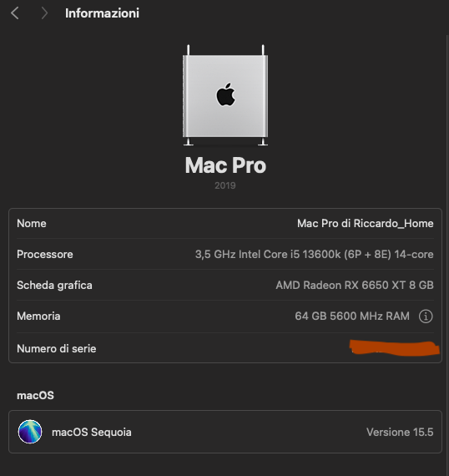Click the redacted serial number value

[x=395, y=348]
